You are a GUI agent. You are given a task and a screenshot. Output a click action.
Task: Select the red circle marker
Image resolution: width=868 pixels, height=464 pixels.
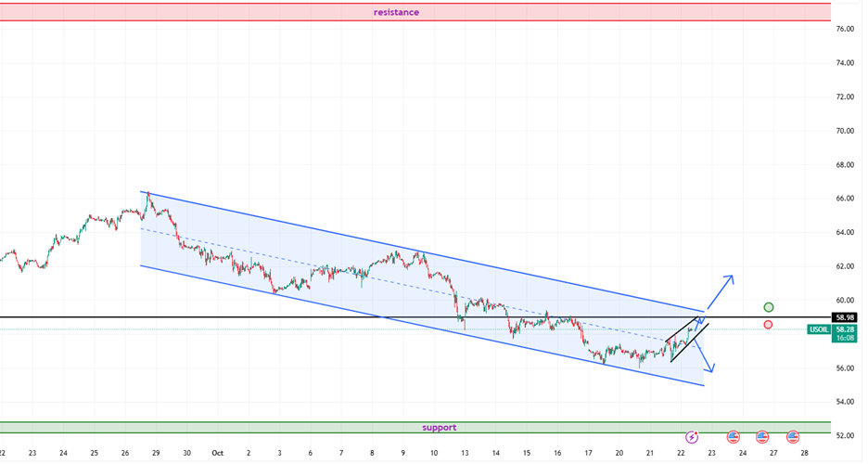click(x=768, y=325)
